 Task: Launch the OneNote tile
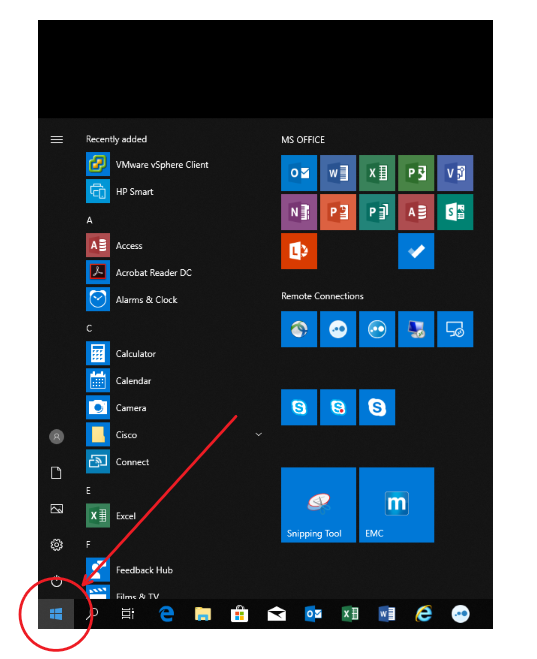[299, 212]
